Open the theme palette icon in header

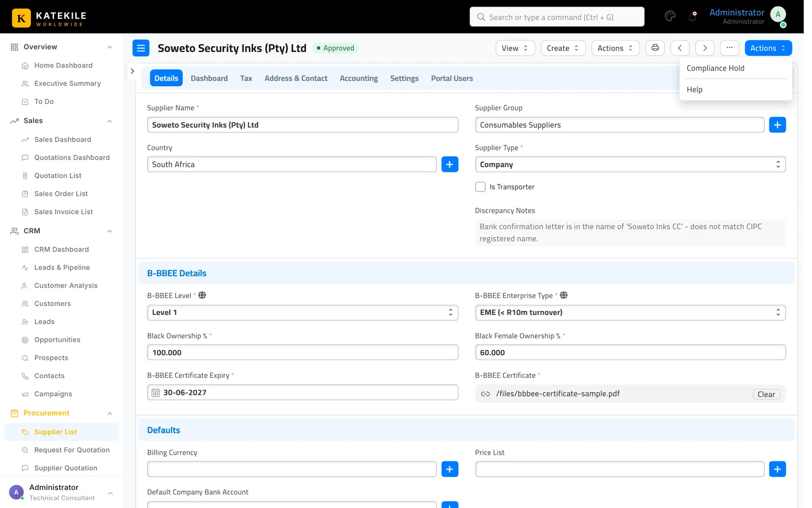(x=670, y=16)
